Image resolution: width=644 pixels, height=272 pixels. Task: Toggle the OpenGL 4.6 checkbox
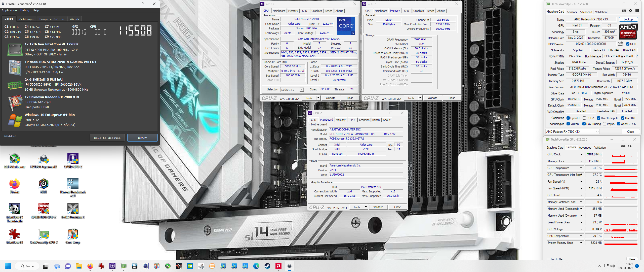(619, 124)
